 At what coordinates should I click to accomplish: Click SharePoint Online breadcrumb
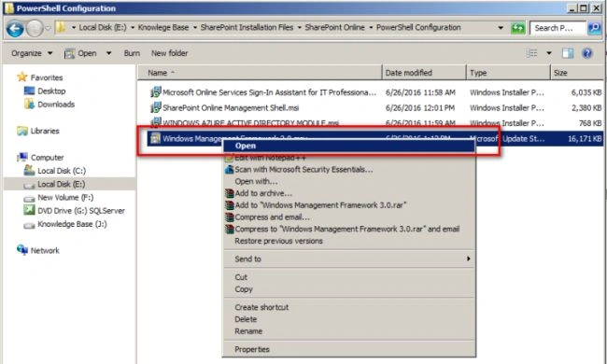[335, 27]
